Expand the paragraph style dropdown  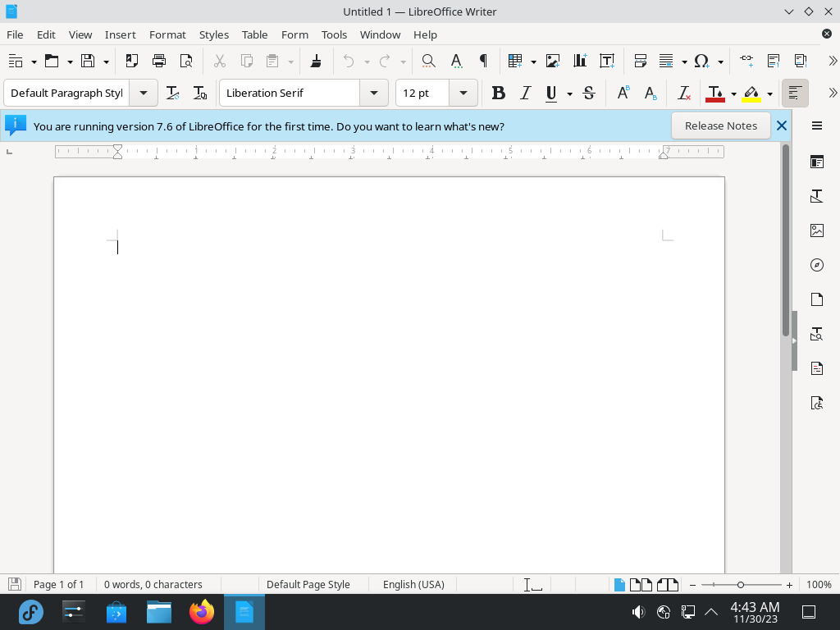pos(144,94)
